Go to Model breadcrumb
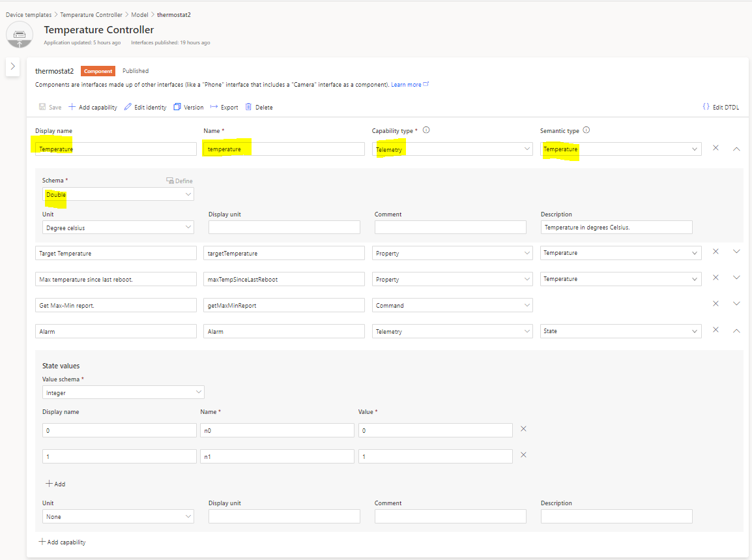Image resolution: width=752 pixels, height=560 pixels. coord(139,15)
